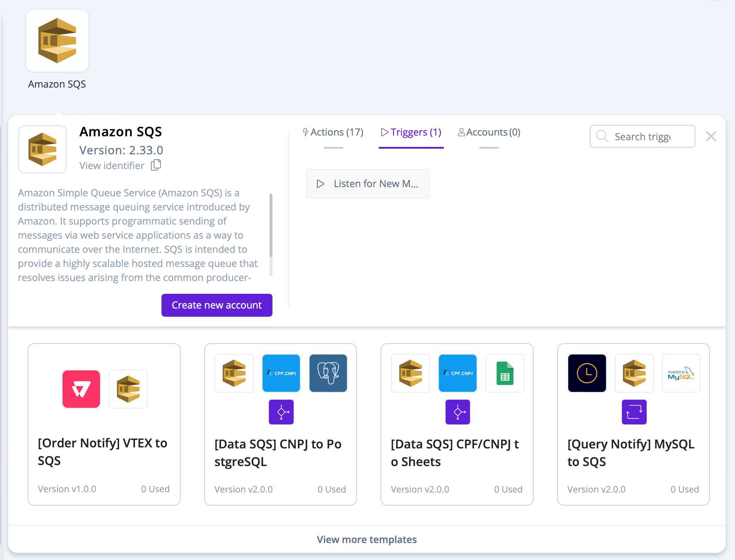Open View more templates link

coord(367,540)
